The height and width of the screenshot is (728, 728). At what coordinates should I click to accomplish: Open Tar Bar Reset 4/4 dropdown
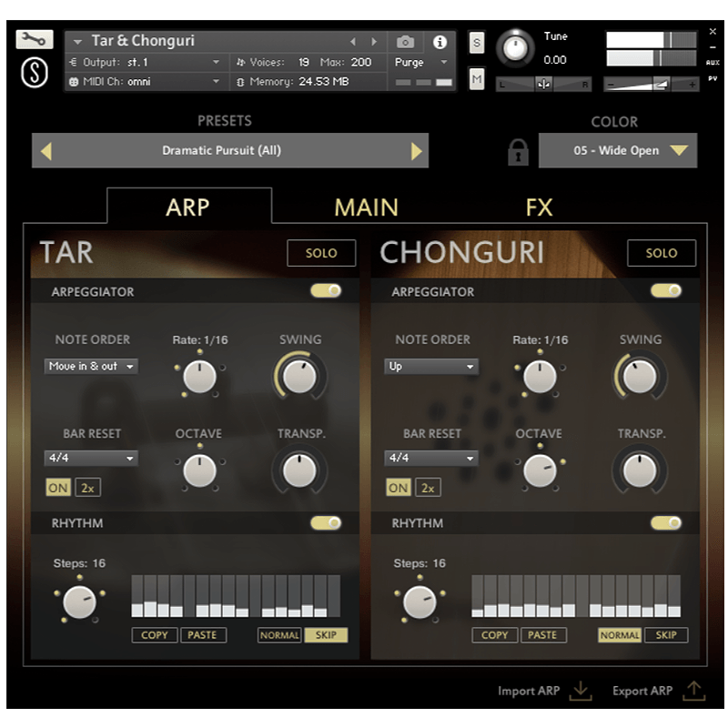tap(91, 459)
